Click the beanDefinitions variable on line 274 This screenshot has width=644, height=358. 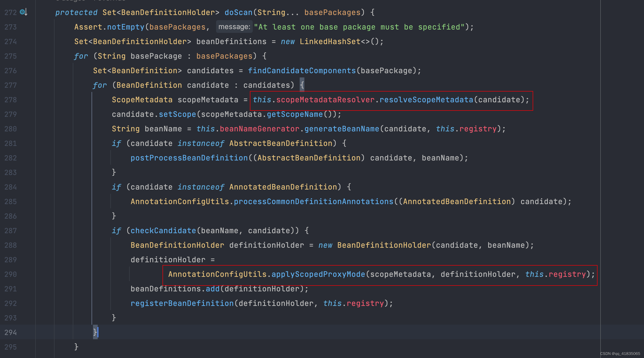coord(232,42)
